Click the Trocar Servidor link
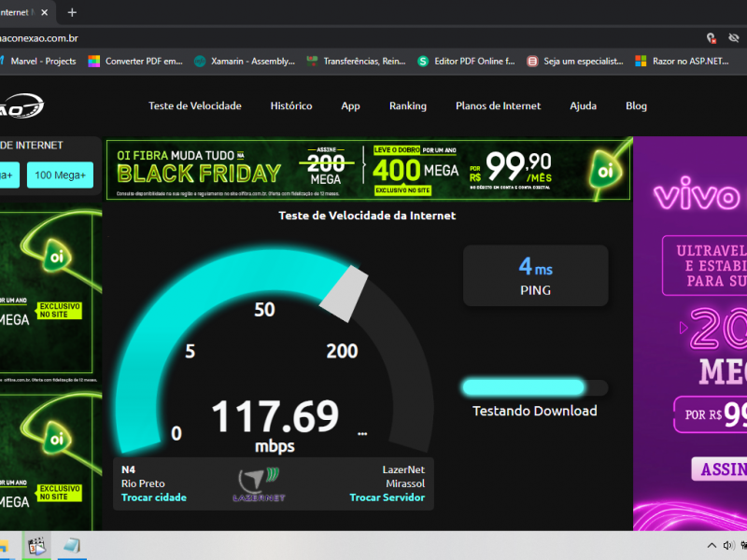This screenshot has height=560, width=747. [x=387, y=497]
